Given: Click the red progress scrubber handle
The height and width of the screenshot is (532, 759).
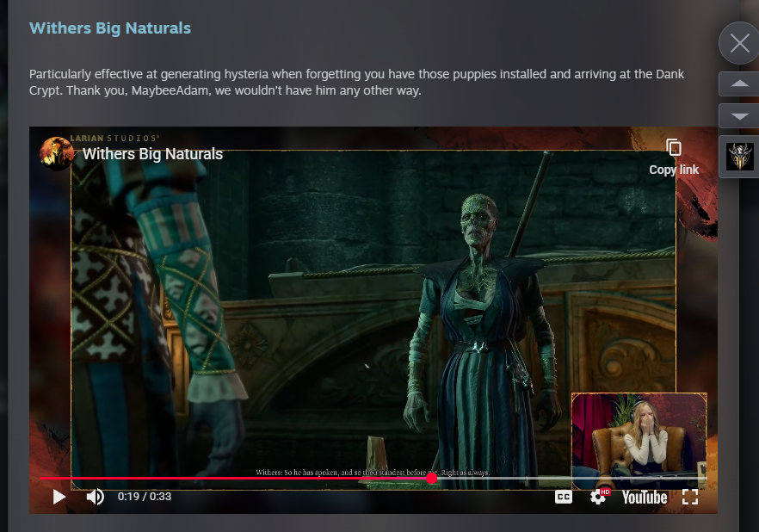Looking at the screenshot, I should tap(432, 479).
